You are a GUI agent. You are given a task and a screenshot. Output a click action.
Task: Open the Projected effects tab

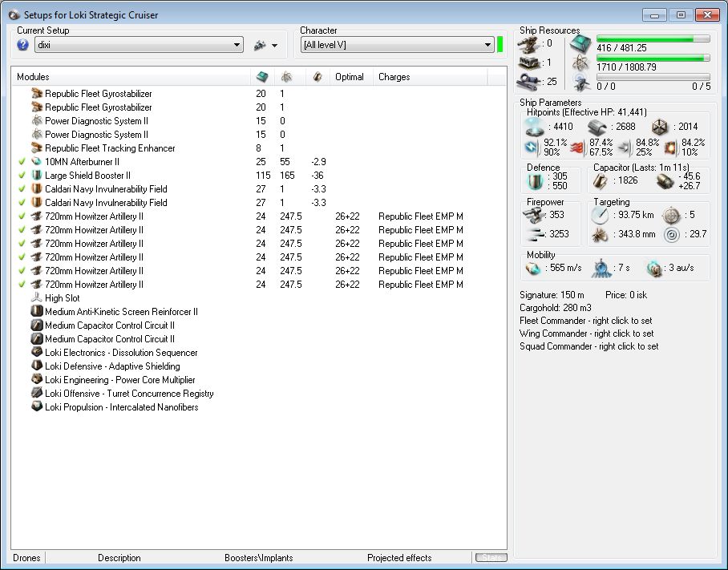399,558
